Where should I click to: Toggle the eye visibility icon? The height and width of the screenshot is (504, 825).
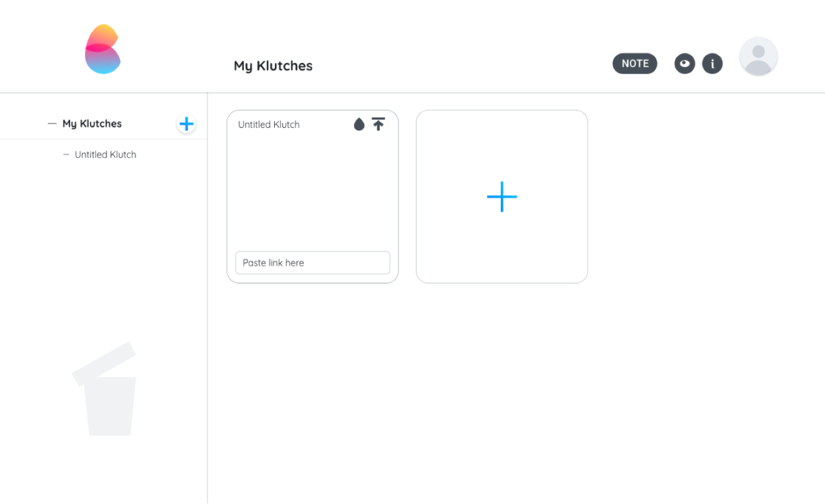[684, 63]
